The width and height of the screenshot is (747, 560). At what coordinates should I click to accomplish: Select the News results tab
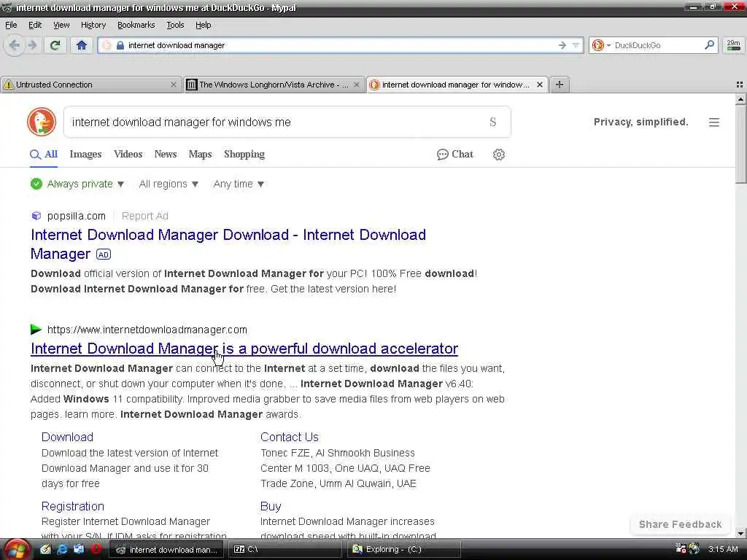(x=166, y=155)
